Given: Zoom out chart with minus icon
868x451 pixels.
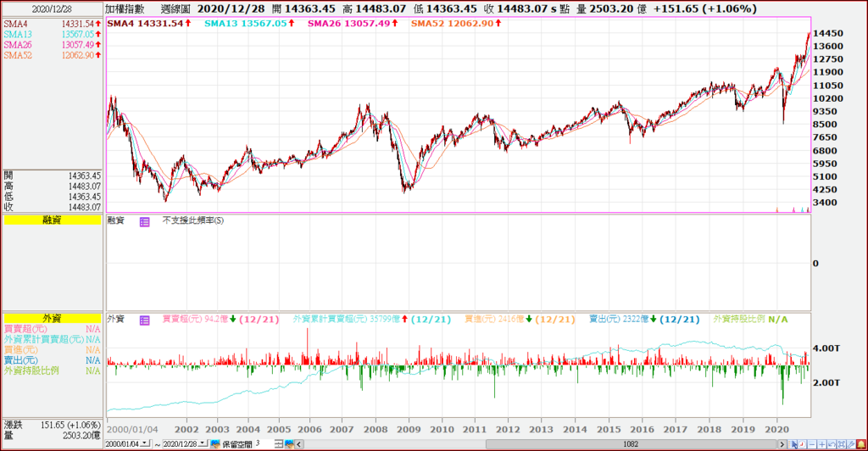Looking at the screenshot, I should 812,444.
